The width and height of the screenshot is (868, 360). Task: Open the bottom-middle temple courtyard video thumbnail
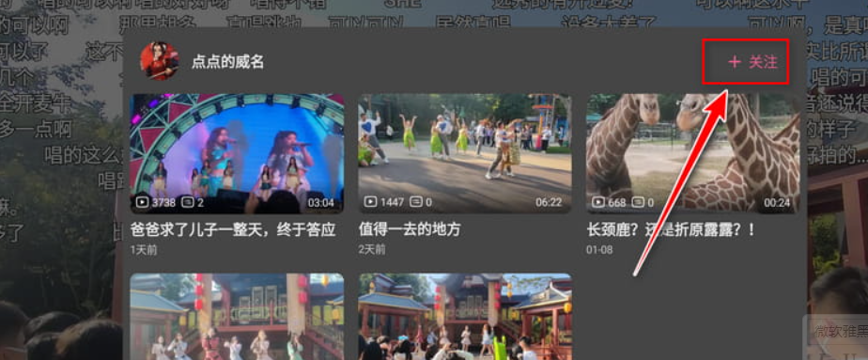point(464,316)
